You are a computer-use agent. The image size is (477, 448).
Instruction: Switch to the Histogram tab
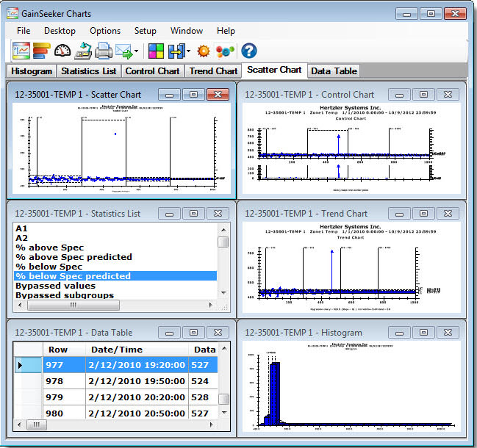(32, 71)
